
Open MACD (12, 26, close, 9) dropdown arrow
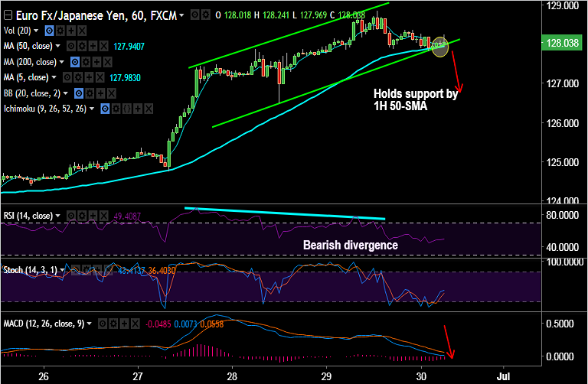pyautogui.click(x=90, y=324)
